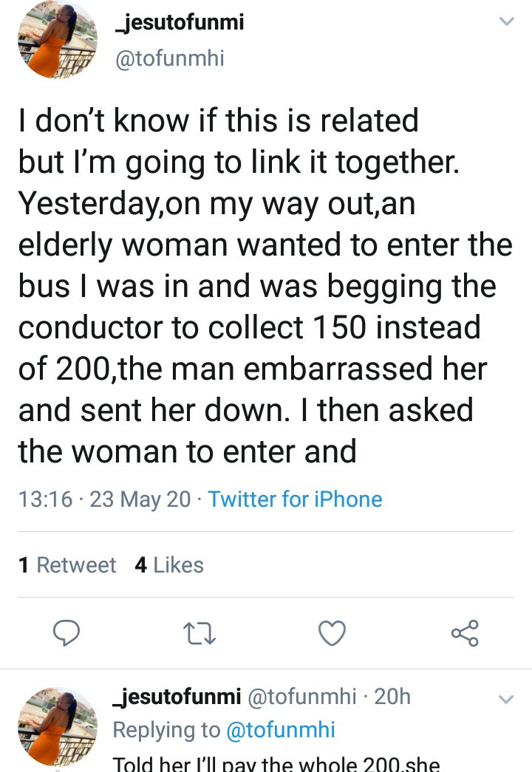Viewport: 532px width, 772px height.
Task: Tap the main tweet body text
Action: click(265, 286)
